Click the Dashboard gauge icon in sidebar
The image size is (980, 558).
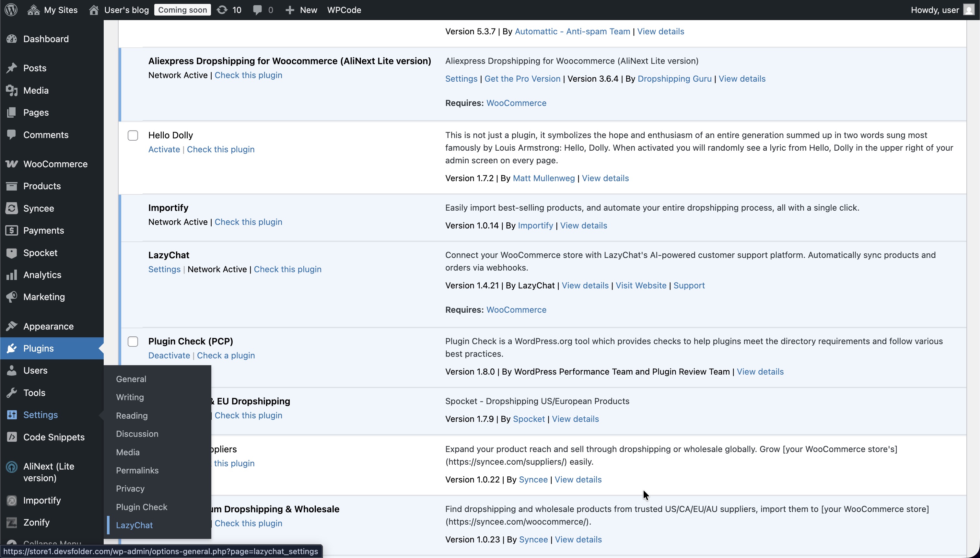point(12,39)
